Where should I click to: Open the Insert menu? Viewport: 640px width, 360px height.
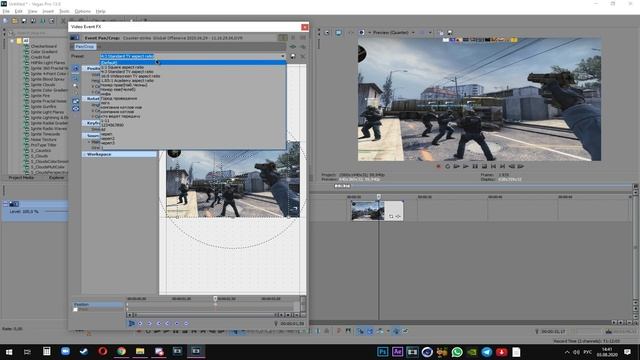[48, 11]
